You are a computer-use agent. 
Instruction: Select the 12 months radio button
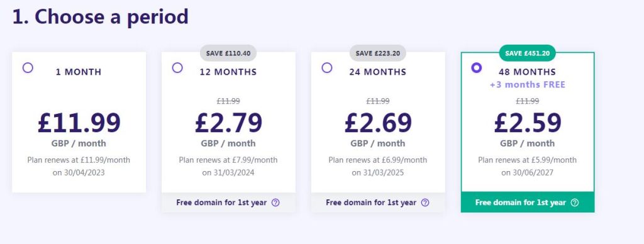click(177, 68)
